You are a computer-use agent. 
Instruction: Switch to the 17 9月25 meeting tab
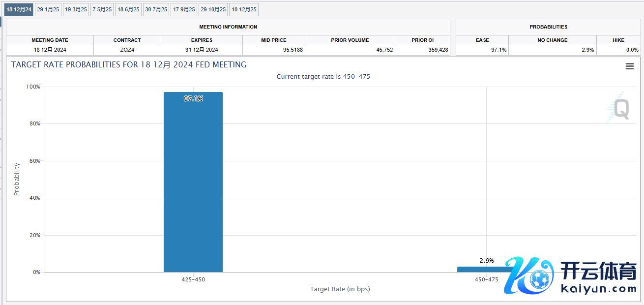coord(184,9)
